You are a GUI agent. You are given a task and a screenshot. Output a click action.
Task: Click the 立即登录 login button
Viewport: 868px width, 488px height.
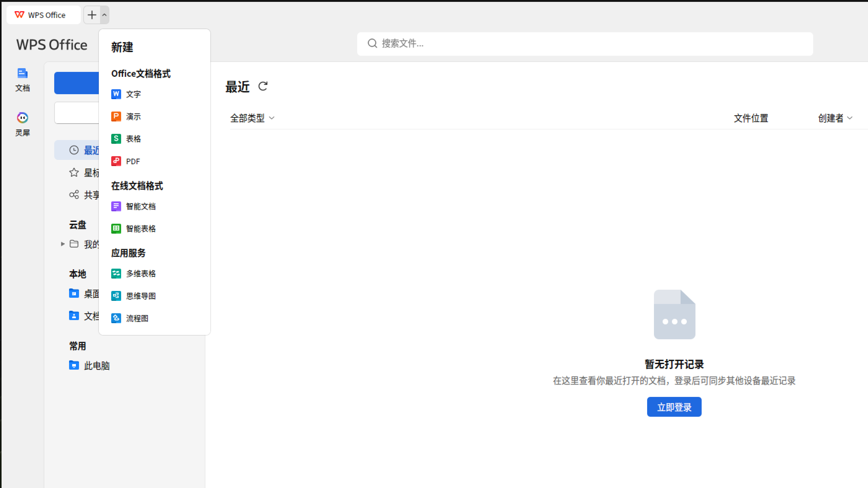pyautogui.click(x=674, y=407)
